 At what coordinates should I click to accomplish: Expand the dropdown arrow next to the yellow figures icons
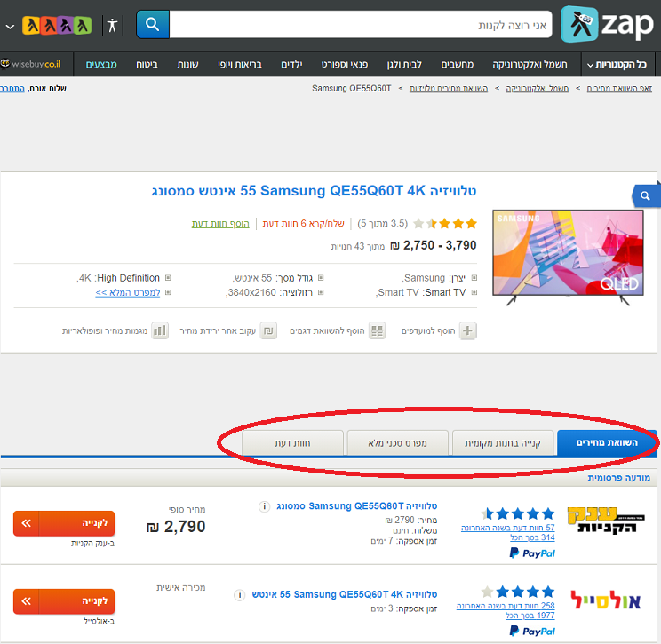point(9,26)
